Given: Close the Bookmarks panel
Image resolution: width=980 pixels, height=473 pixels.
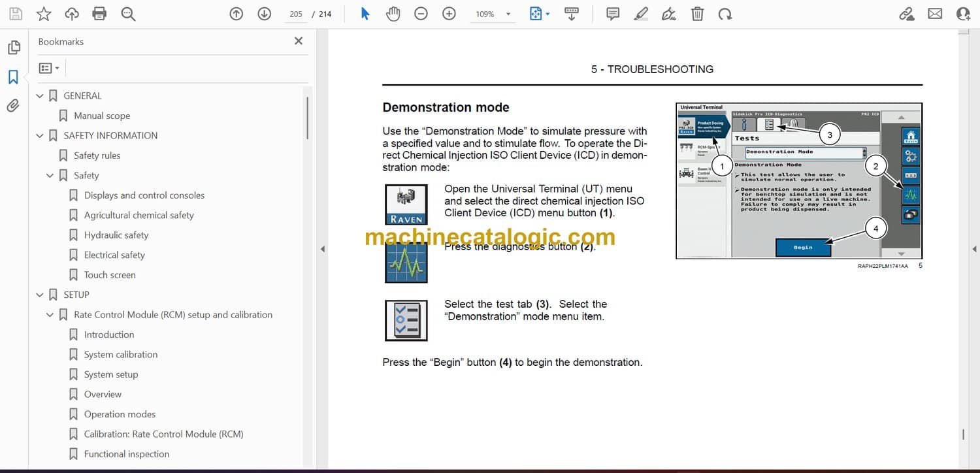Looking at the screenshot, I should click(299, 41).
